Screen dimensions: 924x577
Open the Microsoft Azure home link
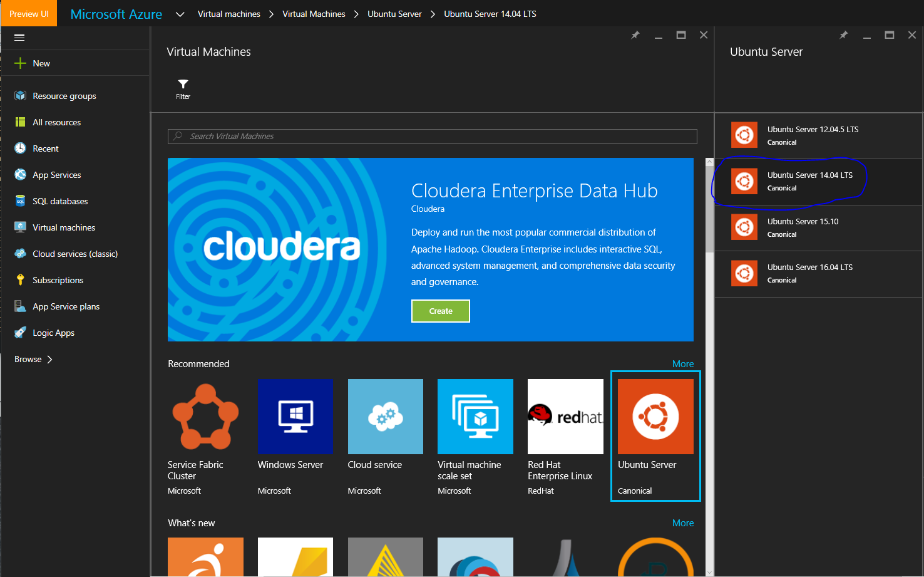(116, 14)
